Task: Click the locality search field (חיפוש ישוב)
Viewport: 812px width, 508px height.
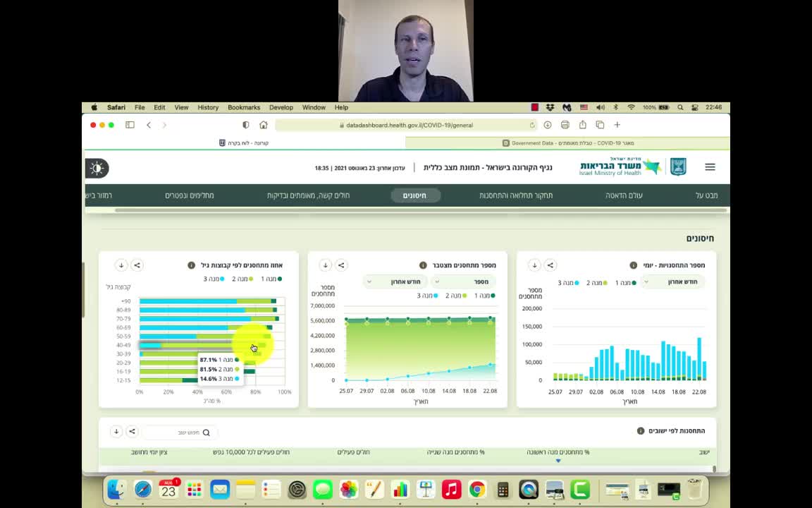Action: coord(180,433)
